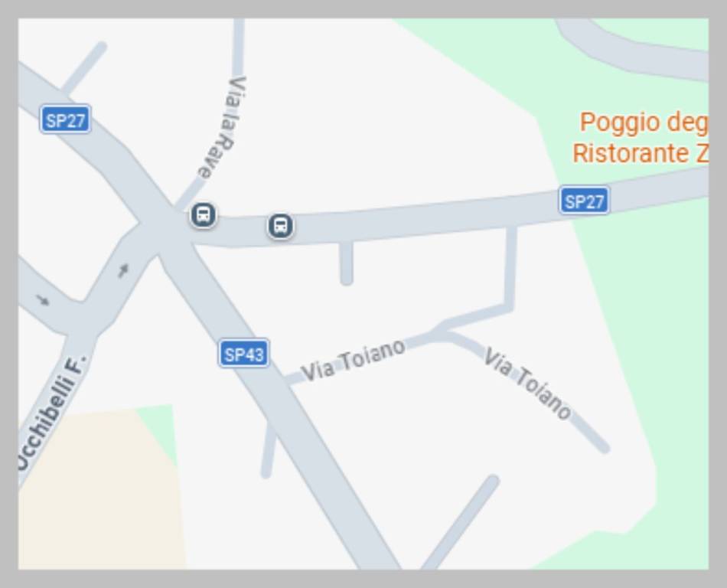Viewport: 727px width, 588px height.
Task: Click the Via Toiano label on the descending branch
Action: 527,384
